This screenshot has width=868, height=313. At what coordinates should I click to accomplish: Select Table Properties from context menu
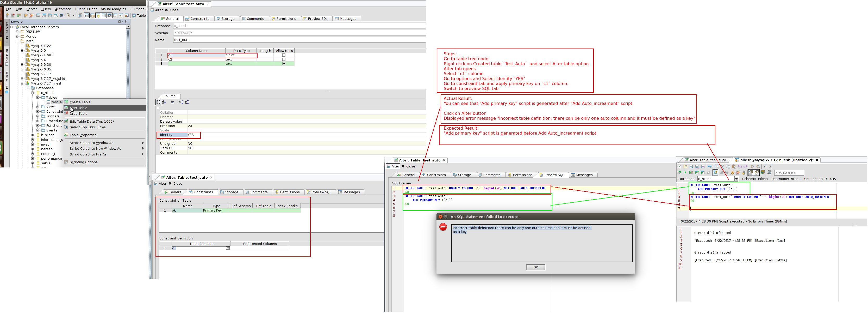[105, 135]
